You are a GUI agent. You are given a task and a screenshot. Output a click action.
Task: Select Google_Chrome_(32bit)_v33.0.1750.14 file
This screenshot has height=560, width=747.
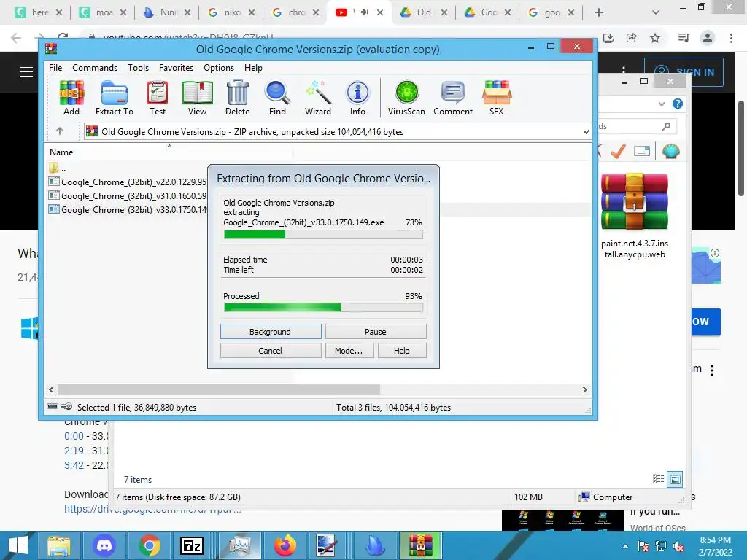click(128, 209)
